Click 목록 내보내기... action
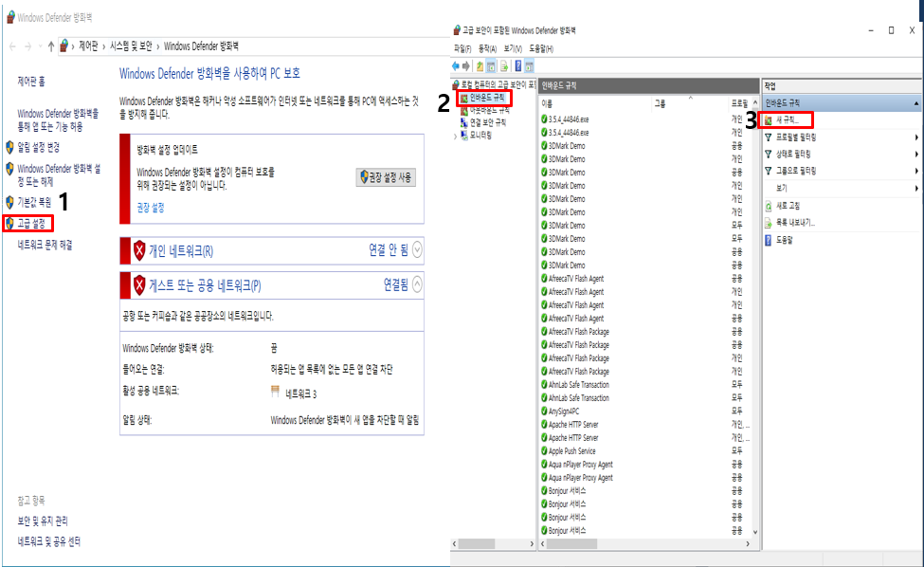Image resolution: width=924 pixels, height=567 pixels. (795, 223)
